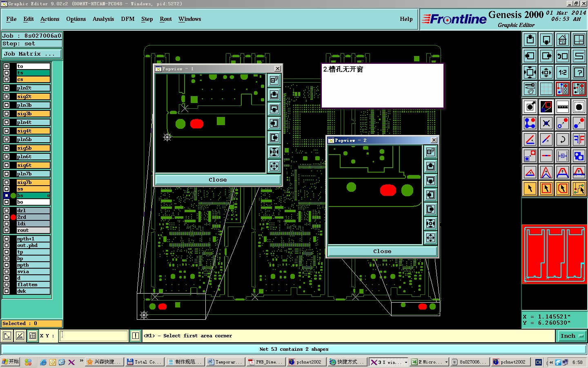The width and height of the screenshot is (588, 368).
Task: Click the previous zoom undo icon
Action: click(x=563, y=56)
